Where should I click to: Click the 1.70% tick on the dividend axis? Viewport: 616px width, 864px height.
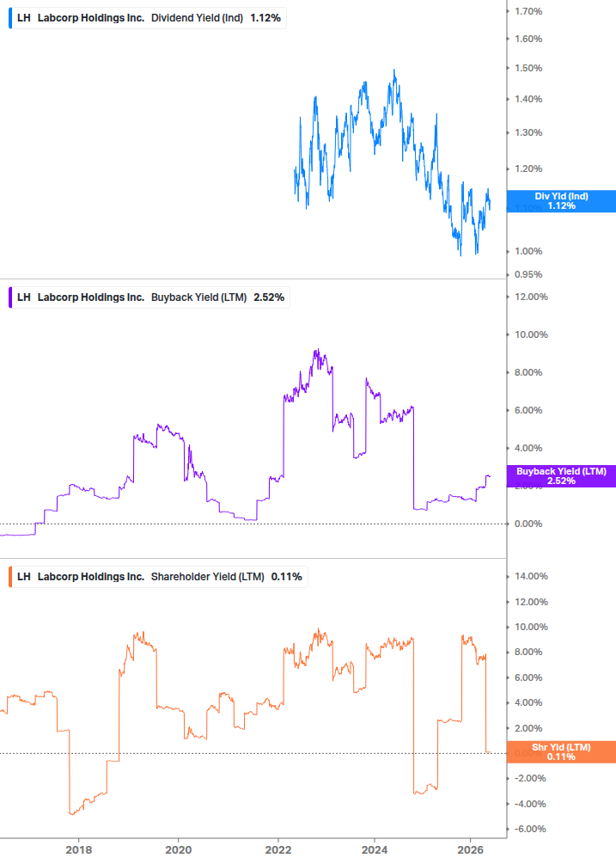[528, 11]
